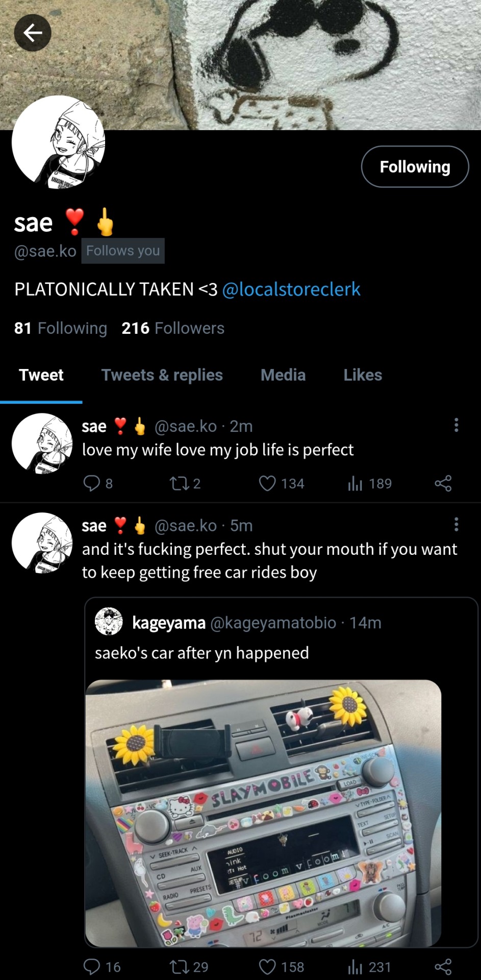
Task: Like the quote tweet with 158 likes
Action: tap(267, 966)
